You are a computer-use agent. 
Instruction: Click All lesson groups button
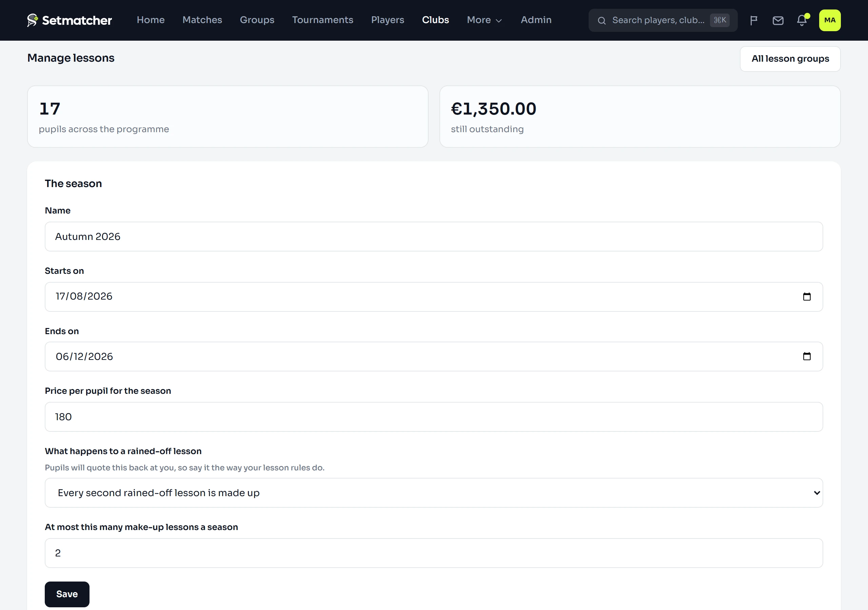tap(790, 59)
